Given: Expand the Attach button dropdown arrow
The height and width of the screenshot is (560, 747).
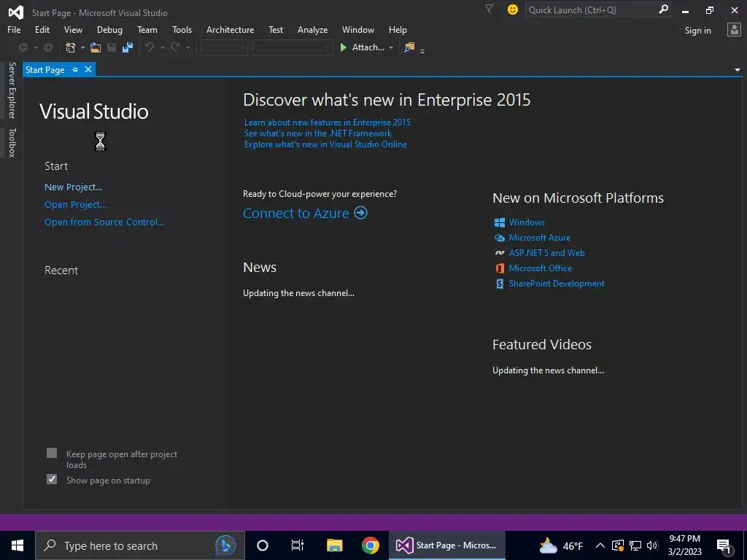Looking at the screenshot, I should click(x=391, y=48).
